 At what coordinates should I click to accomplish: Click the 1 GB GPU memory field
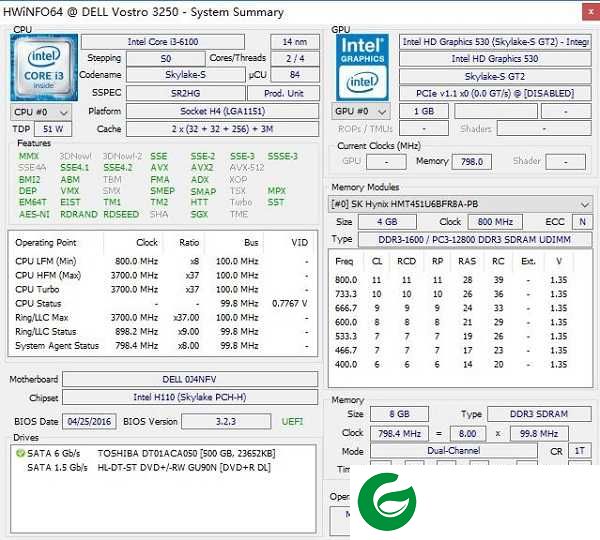coord(424,111)
